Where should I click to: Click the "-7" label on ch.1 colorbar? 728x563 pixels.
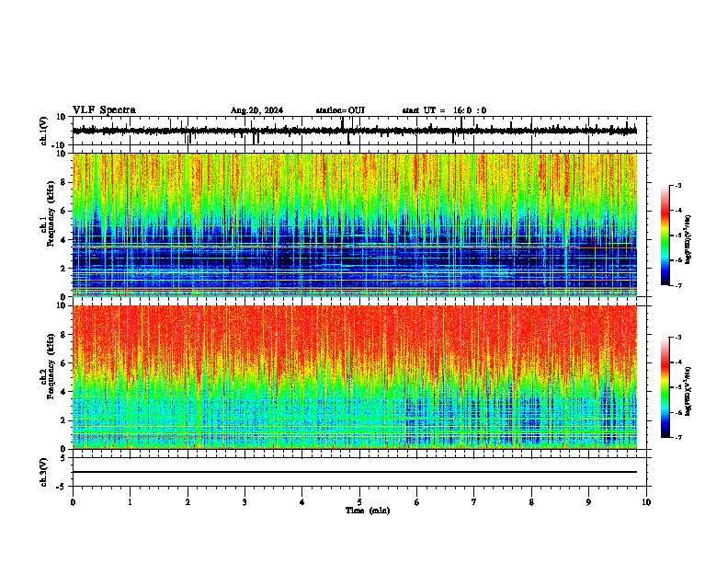[678, 285]
